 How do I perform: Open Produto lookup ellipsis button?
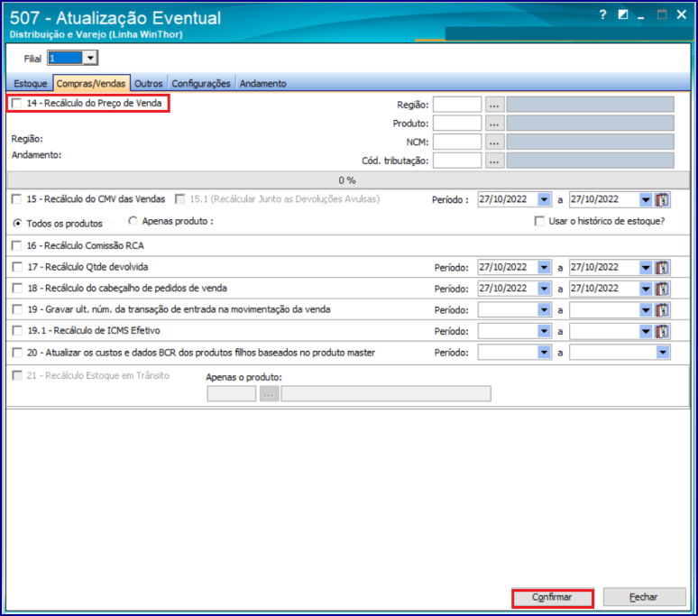[x=494, y=124]
